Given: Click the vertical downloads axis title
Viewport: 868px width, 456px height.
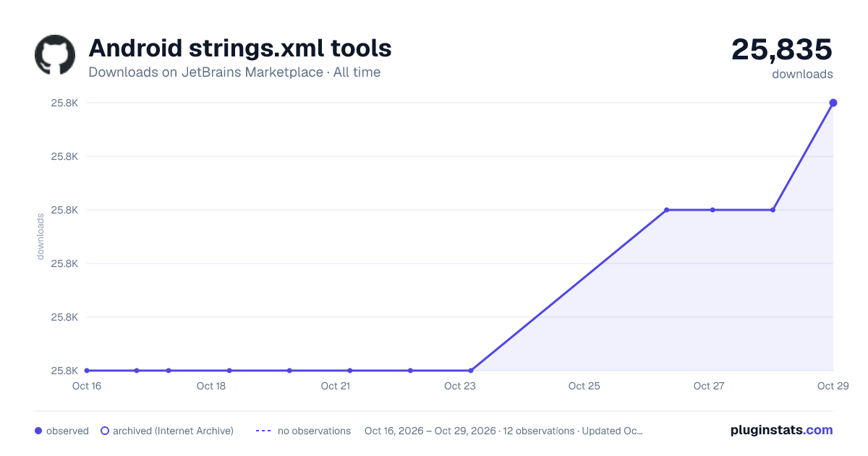Looking at the screenshot, I should 41,237.
